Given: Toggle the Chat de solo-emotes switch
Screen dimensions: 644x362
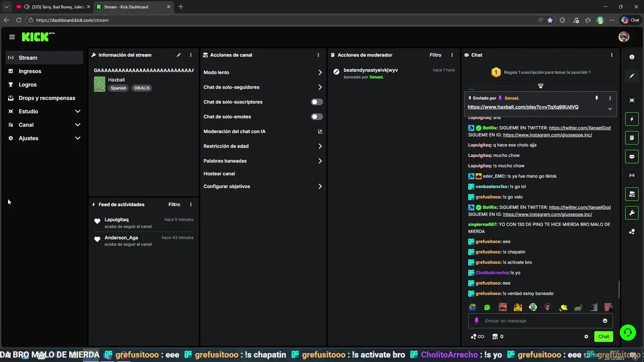Looking at the screenshot, I should 316,117.
